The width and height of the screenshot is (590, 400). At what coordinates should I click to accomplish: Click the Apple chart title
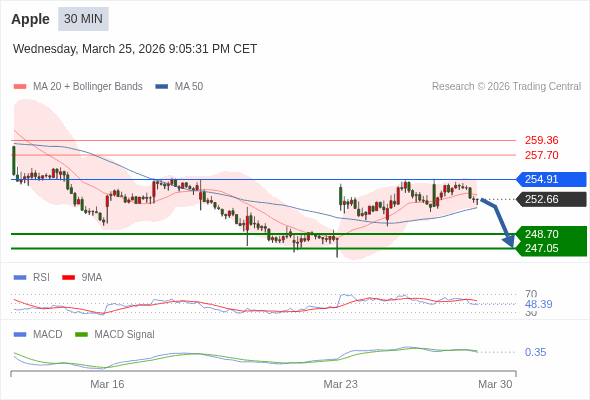[x=30, y=19]
